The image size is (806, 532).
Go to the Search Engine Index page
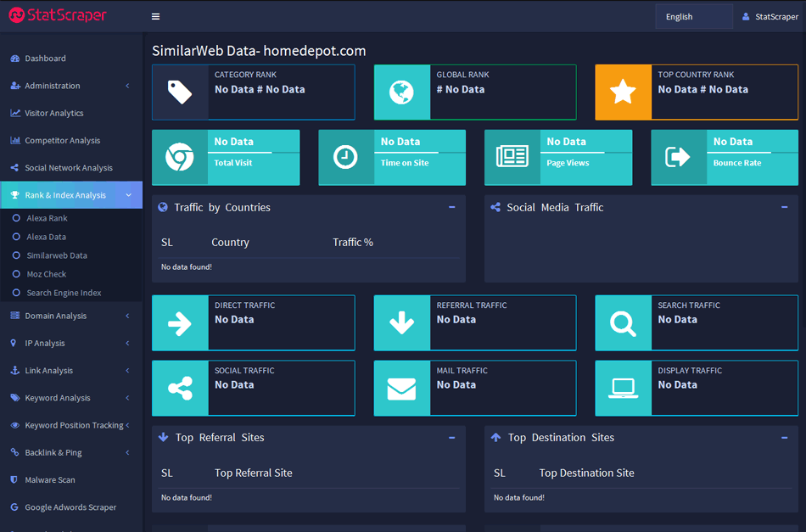pos(64,293)
